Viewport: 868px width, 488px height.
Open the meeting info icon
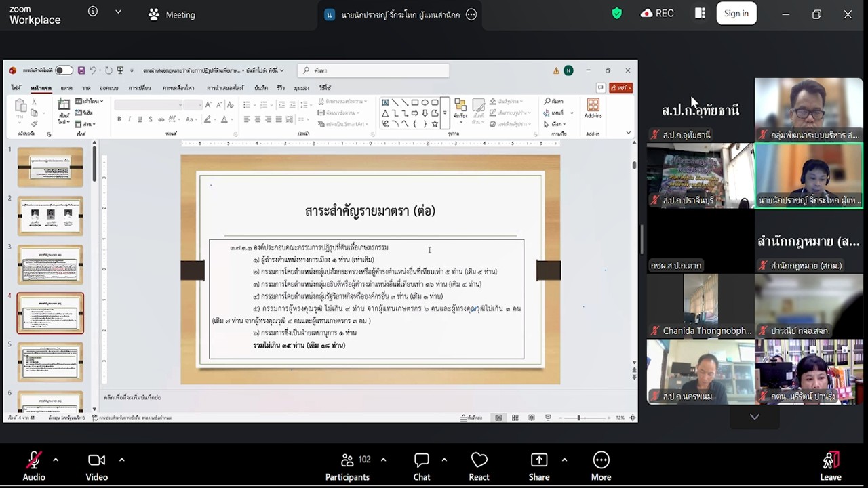93,12
